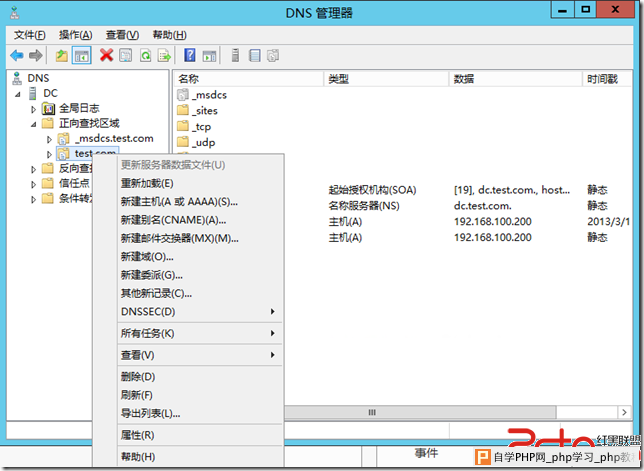Sort by the 数据 column header

pos(515,79)
